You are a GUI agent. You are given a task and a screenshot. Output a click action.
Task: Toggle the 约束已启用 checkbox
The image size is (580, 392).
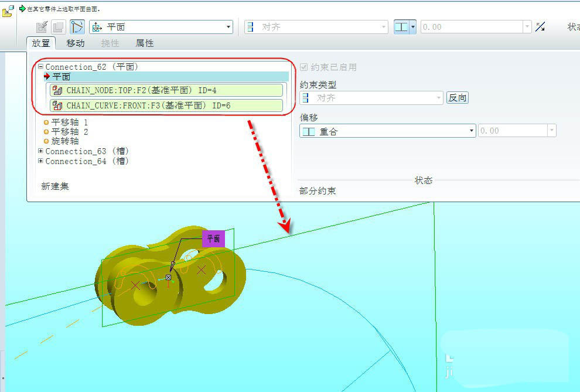[x=303, y=67]
